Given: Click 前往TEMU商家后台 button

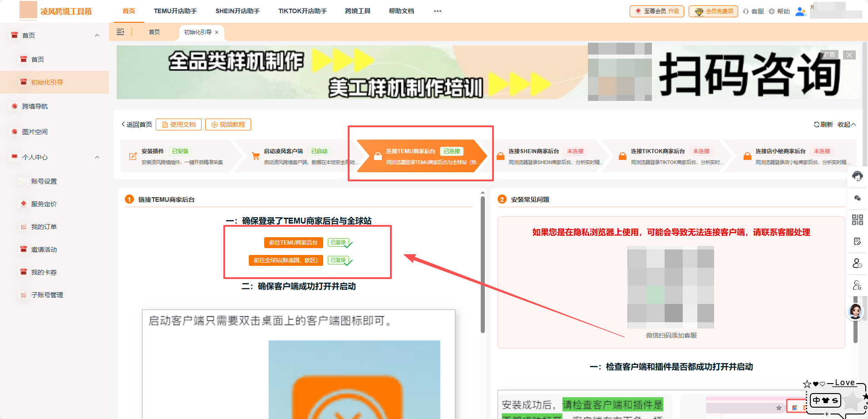Looking at the screenshot, I should coord(293,243).
